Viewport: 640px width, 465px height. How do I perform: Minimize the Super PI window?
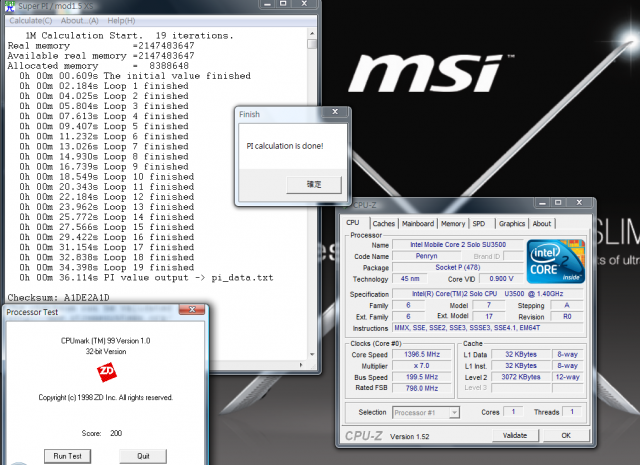[x=267, y=4]
